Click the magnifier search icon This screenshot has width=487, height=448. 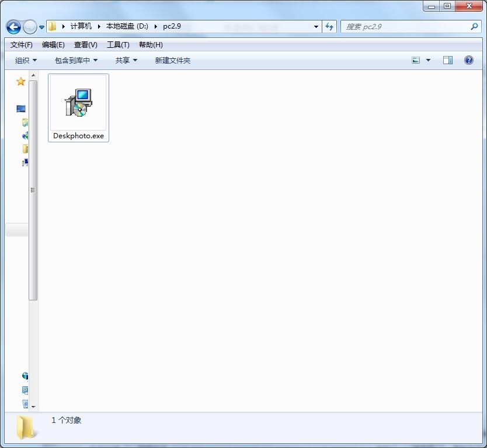pos(474,27)
